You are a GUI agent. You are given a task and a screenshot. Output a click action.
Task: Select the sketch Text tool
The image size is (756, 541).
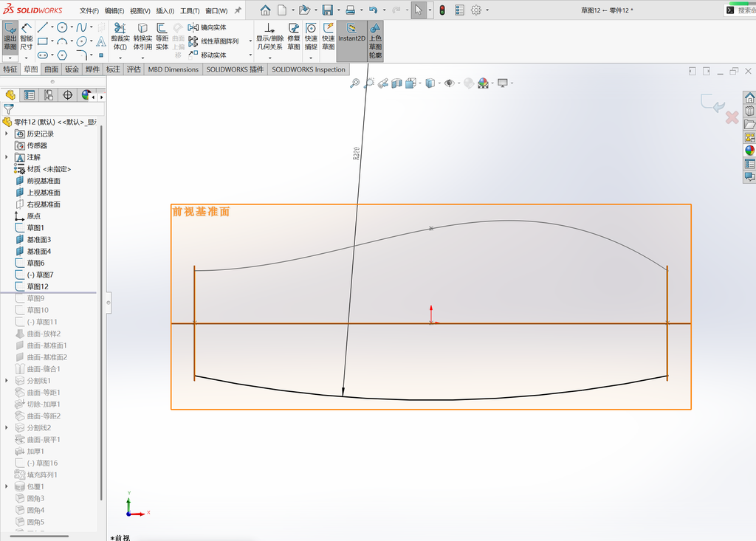(100, 41)
